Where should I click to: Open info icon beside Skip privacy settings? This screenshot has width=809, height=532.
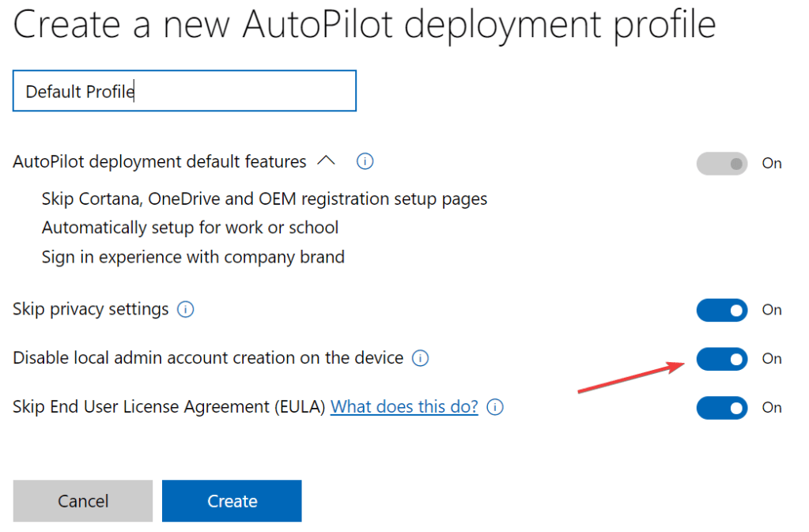pyautogui.click(x=185, y=309)
